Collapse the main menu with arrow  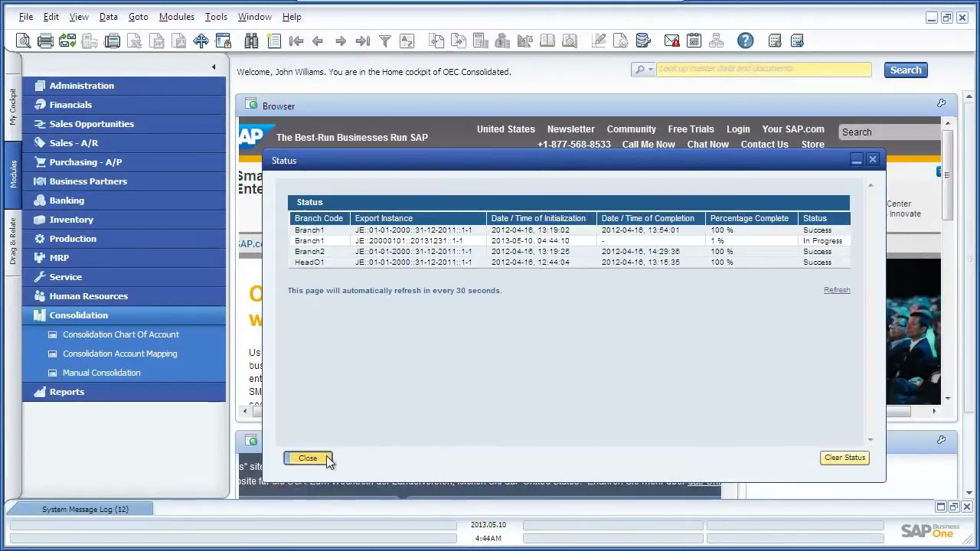214,67
